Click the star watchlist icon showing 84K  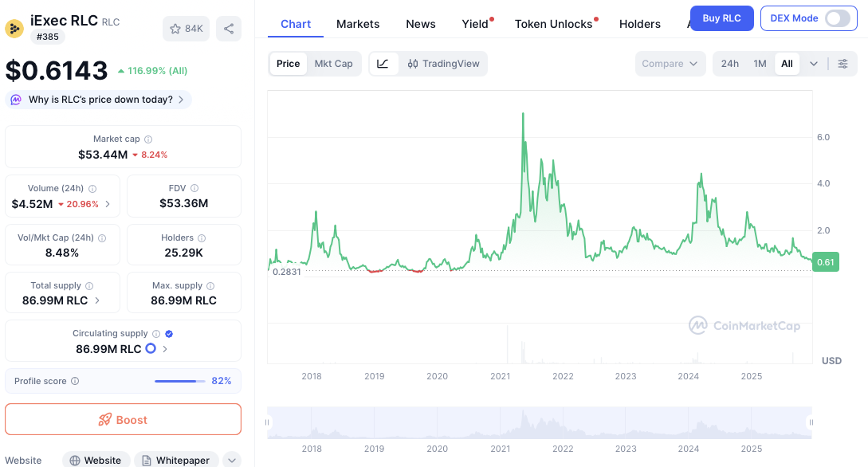(185, 29)
